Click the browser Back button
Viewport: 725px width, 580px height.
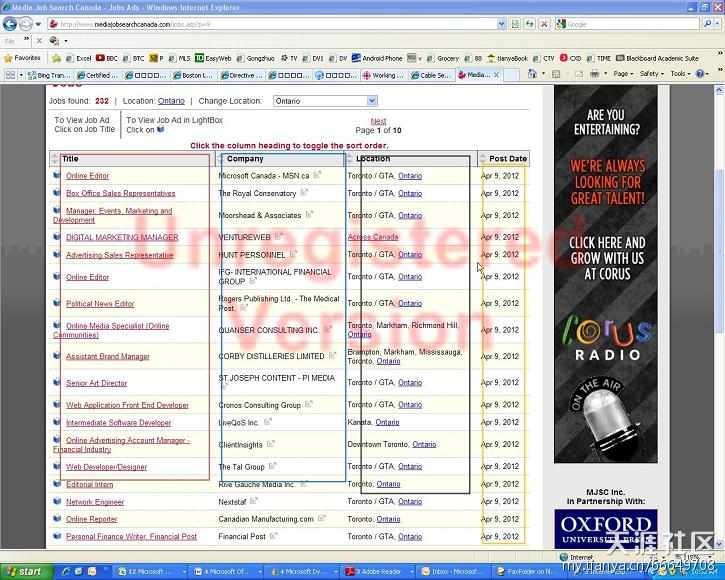[10, 24]
